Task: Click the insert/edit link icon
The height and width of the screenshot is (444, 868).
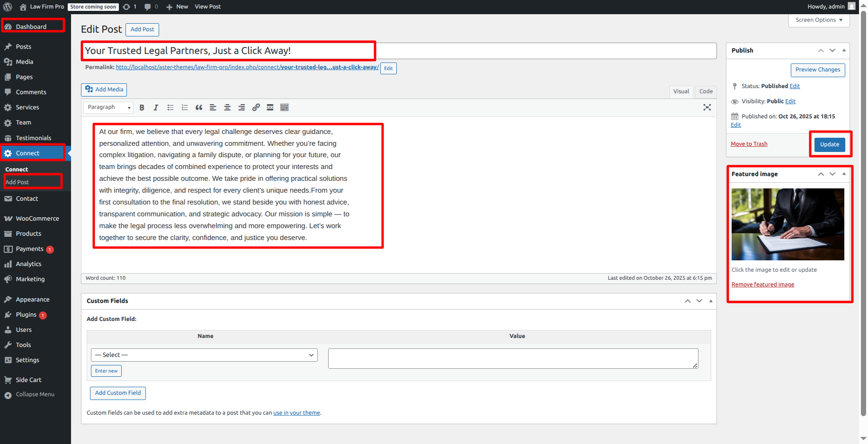Action: coord(256,107)
